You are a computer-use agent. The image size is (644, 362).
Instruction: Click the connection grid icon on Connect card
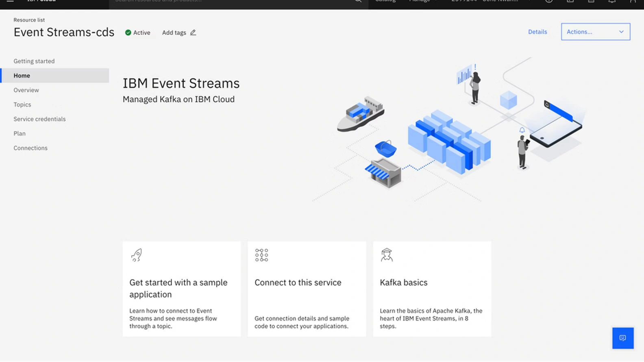click(261, 255)
